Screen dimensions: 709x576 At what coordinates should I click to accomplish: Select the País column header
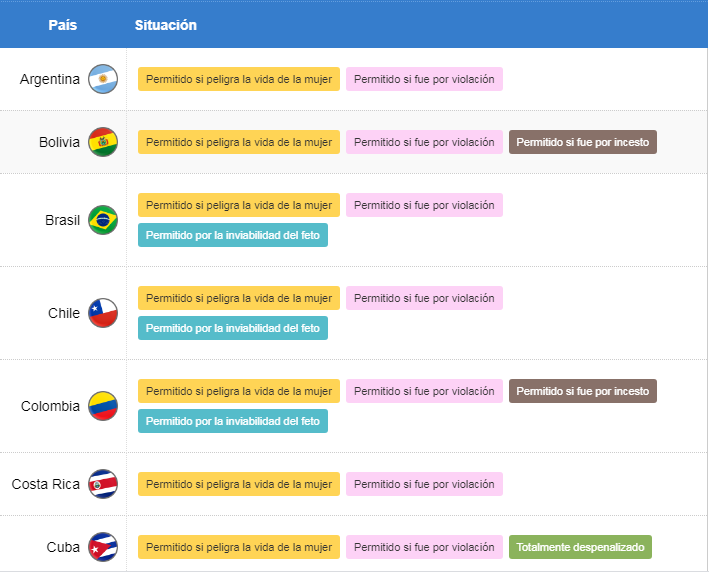pyautogui.click(x=62, y=25)
